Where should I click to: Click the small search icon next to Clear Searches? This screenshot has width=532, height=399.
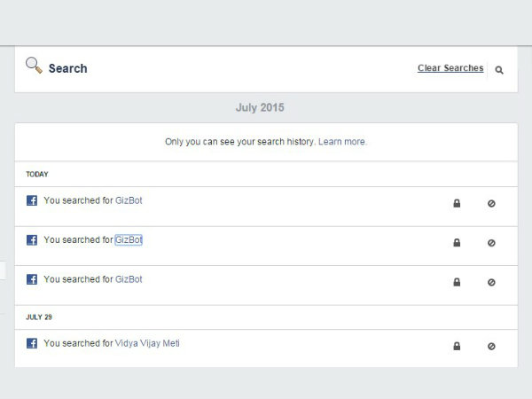[x=499, y=70]
